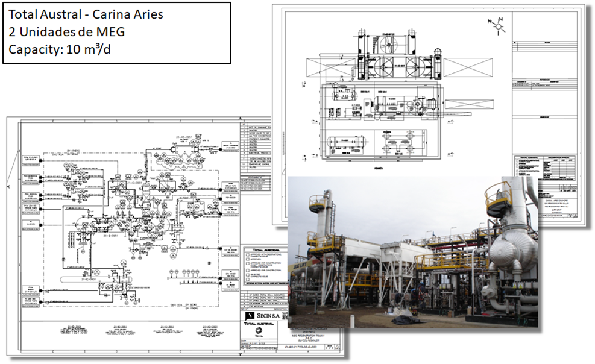Click 'MEG REGENERATION TRAIN 1' title text

click(308, 336)
